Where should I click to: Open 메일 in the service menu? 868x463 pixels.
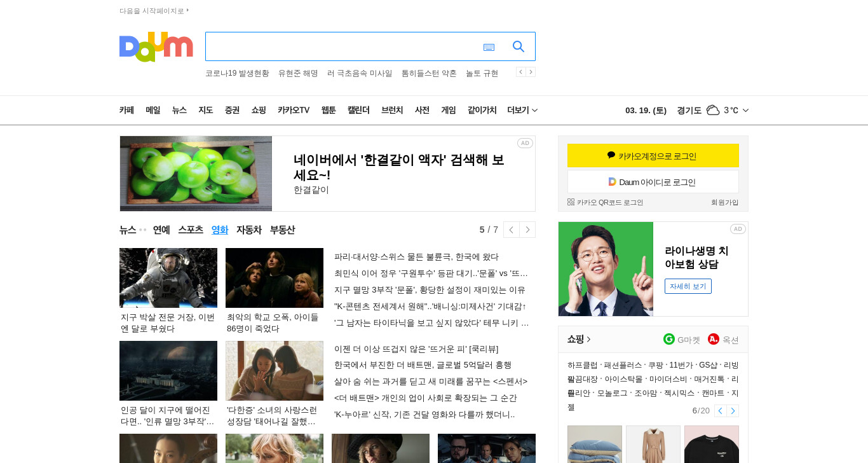coord(153,110)
